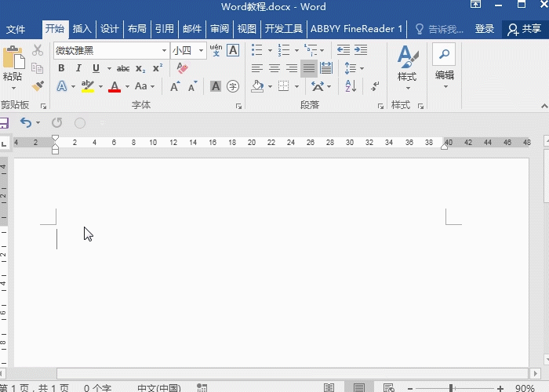Click the Strikethrough abc icon
This screenshot has width=549, height=392.
click(x=123, y=68)
